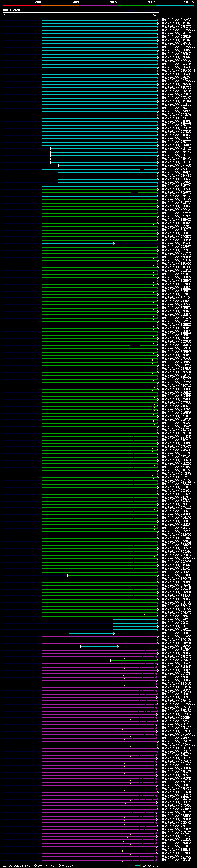Image resolution: width=197 pixels, height=868 pixels.
Task: Open hit UniRef100_P41346
Action: point(177,23)
